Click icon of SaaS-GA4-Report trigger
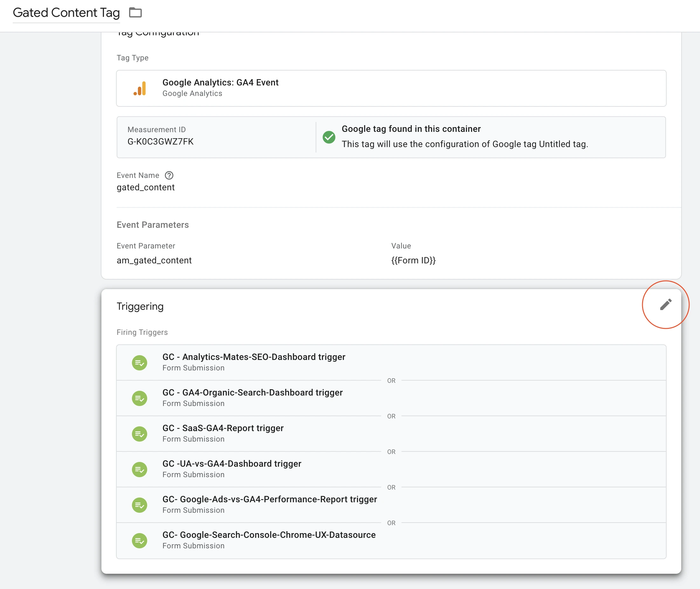This screenshot has height=589, width=700. pos(140,434)
